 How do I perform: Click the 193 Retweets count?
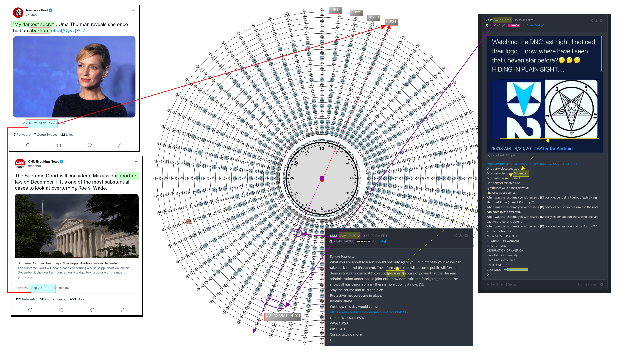tap(25, 299)
